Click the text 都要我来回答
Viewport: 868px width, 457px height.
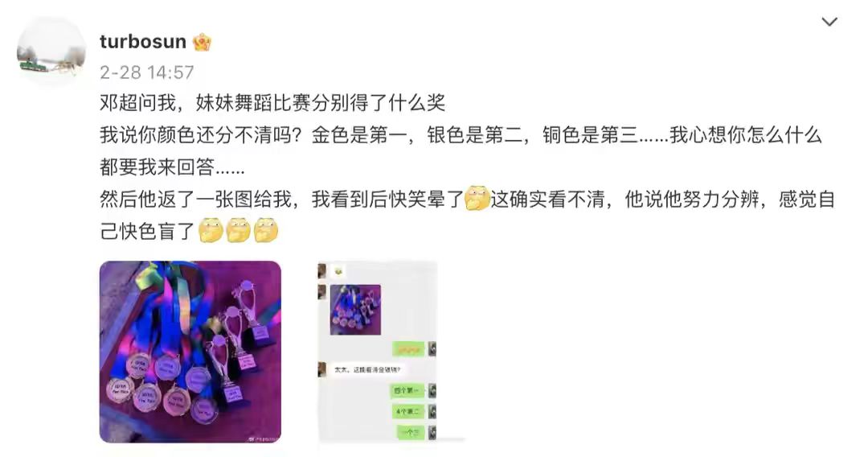(172, 167)
